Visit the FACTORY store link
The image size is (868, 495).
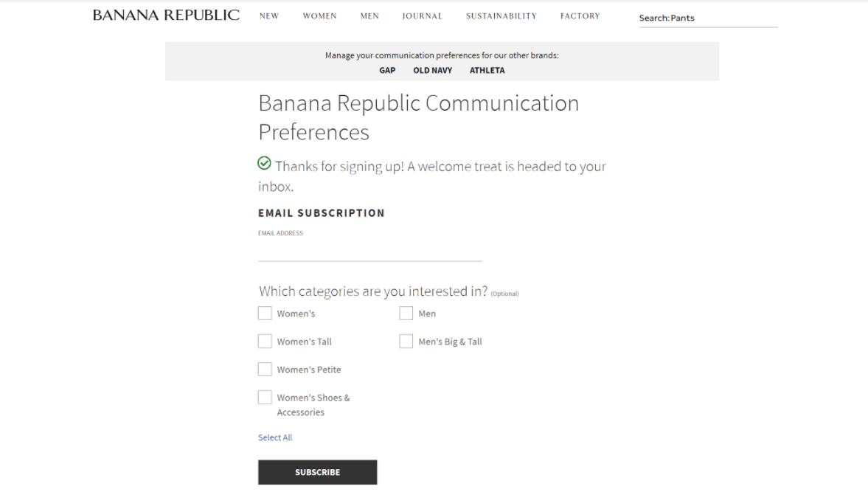[580, 16]
